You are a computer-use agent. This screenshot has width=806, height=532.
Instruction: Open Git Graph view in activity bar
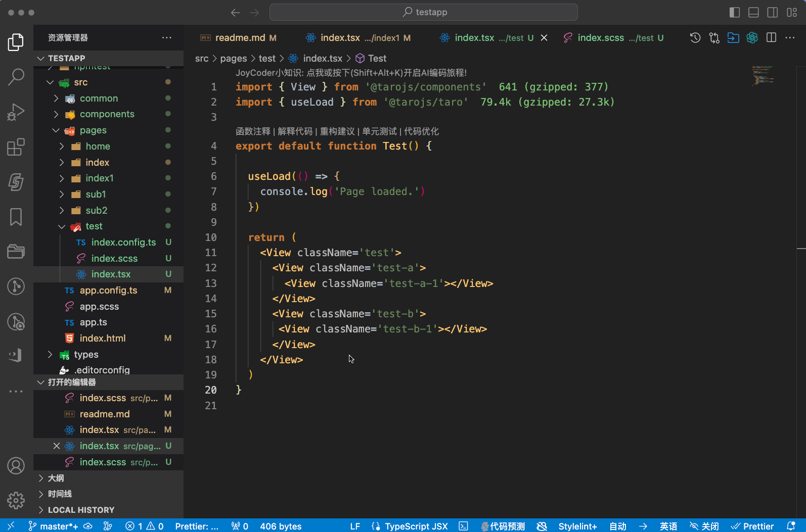coord(16,286)
